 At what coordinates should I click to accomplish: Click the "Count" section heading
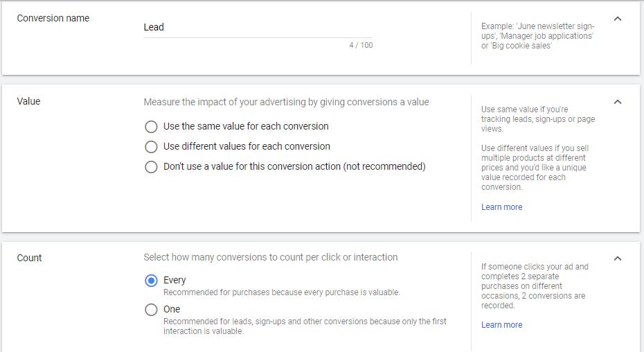pos(29,258)
